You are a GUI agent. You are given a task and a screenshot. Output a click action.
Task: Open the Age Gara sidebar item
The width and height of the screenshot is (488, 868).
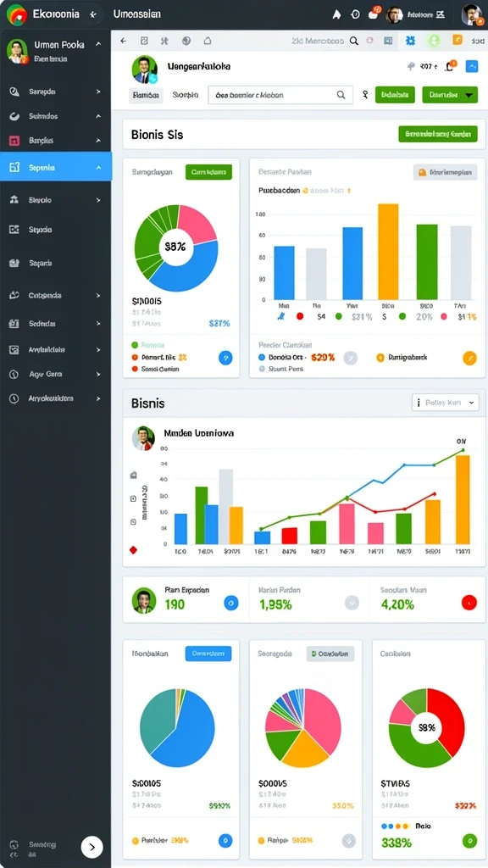click(56, 374)
